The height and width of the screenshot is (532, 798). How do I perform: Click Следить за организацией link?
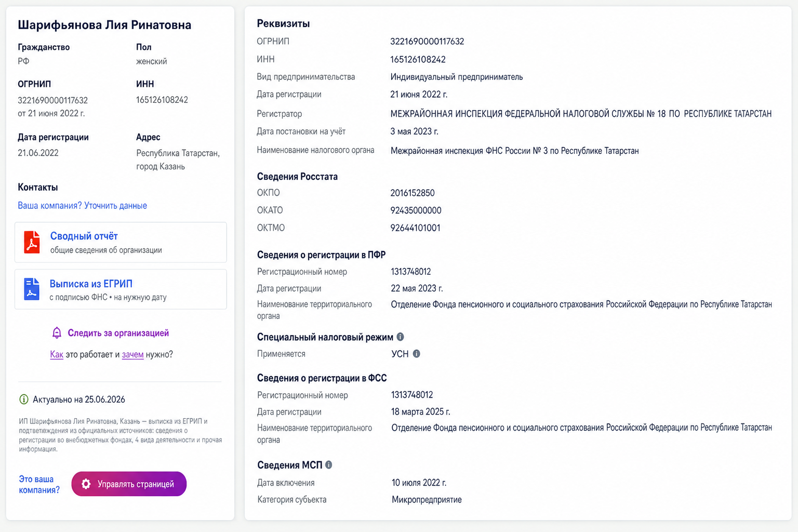coord(118,333)
